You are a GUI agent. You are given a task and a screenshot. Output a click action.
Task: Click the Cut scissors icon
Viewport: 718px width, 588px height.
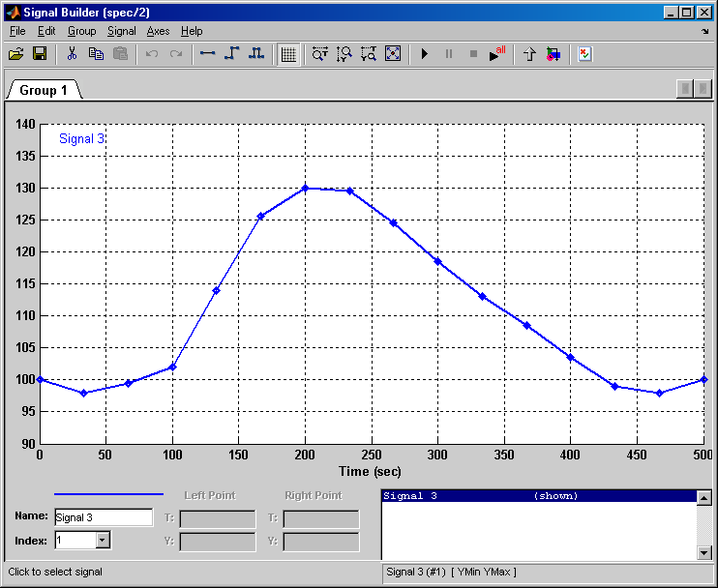point(72,54)
